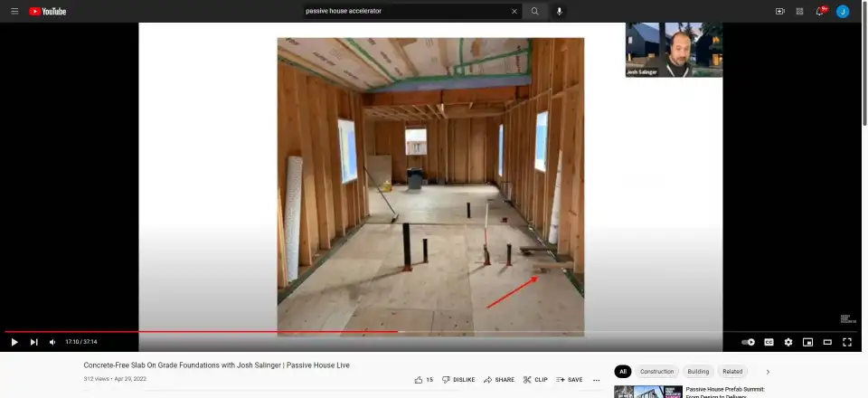This screenshot has height=398, width=868.
Task: Expand more actions ellipsis under video
Action: [596, 380]
